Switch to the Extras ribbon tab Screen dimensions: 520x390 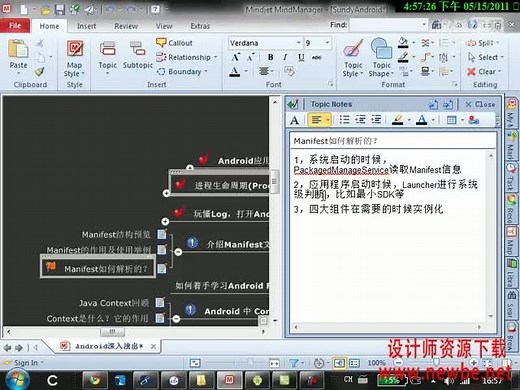(200, 26)
